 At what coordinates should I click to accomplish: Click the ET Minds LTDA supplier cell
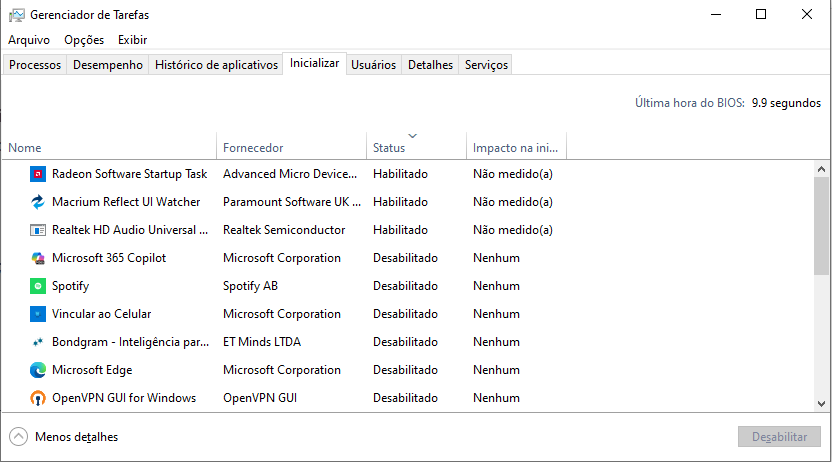pos(262,342)
